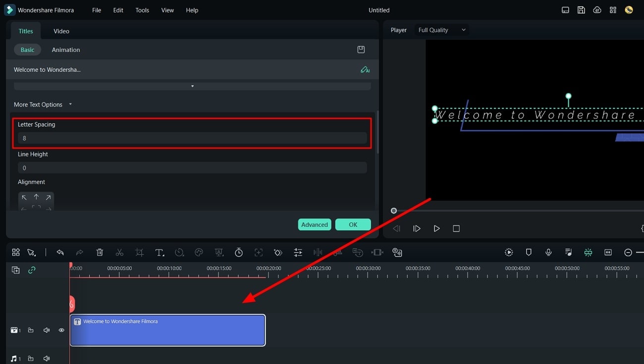Open the color palette tool icon

pyautogui.click(x=199, y=253)
